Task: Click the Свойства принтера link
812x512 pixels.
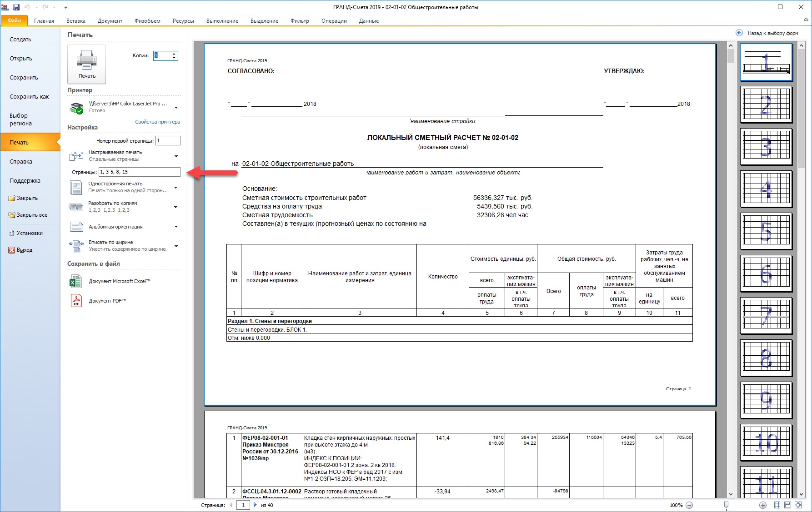Action: (157, 122)
